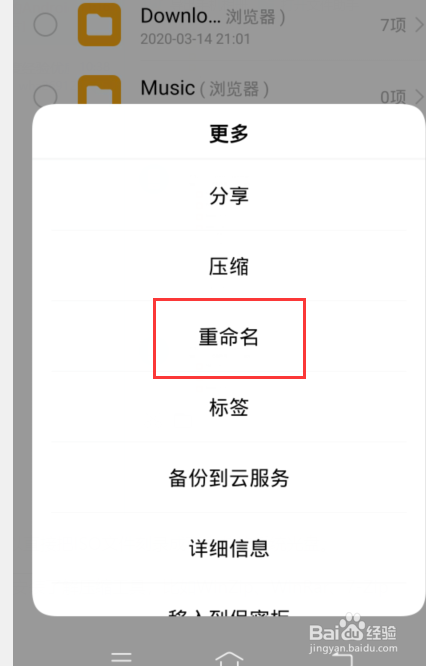Open the Download folder icon
This screenshot has width=426, height=666.
(99, 24)
